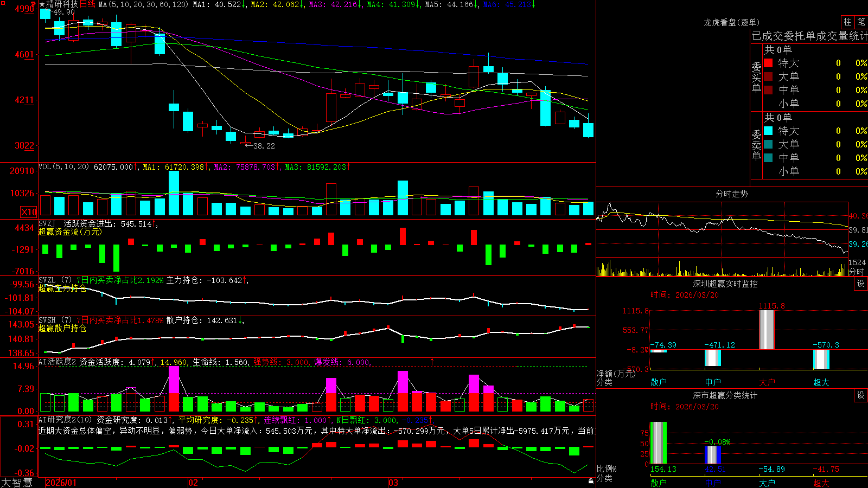Click the 分时 label under intraday chart

coord(857,272)
